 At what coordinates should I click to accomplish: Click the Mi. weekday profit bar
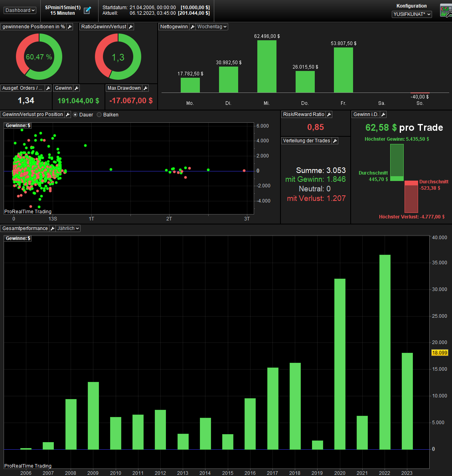pyautogui.click(x=267, y=67)
